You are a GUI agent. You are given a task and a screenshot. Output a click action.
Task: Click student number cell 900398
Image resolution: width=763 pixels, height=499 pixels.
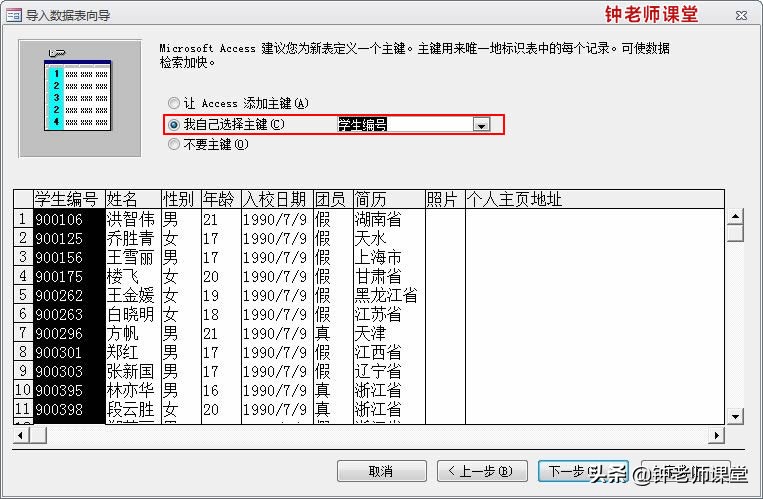tap(69, 409)
